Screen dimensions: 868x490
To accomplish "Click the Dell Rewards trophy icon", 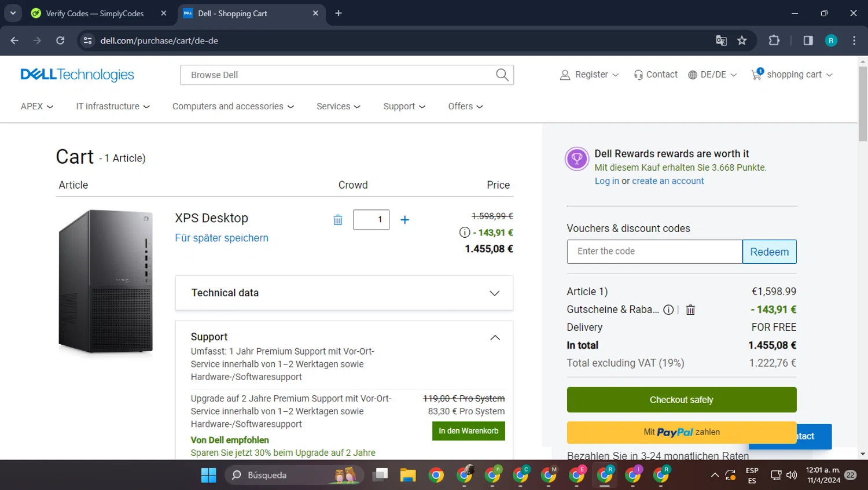I will coord(577,159).
